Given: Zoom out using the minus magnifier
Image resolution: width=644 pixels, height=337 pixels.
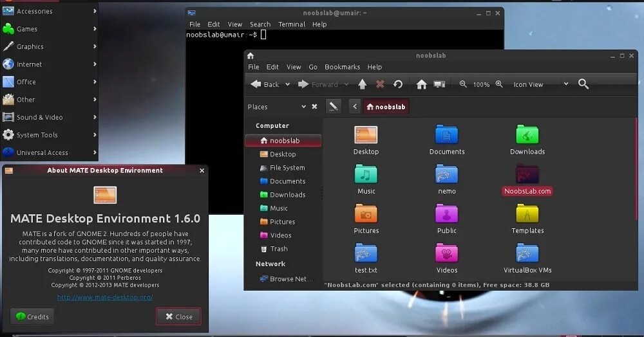Looking at the screenshot, I should click(463, 84).
